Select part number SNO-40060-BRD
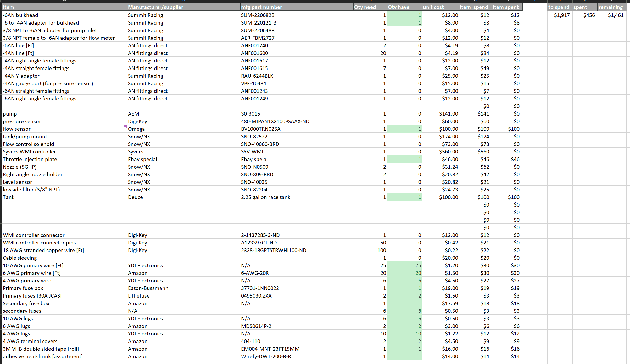Viewport: 630px width, 364px height. [297, 144]
